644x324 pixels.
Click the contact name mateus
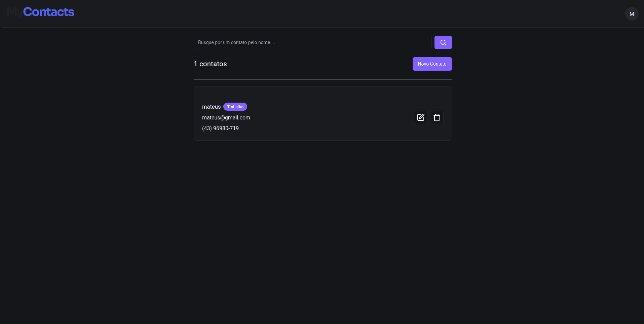[211, 107]
